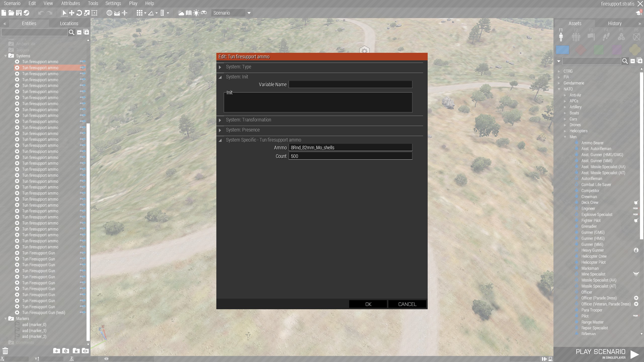Switch to the Locations tab
This screenshot has width=644, height=362.
coord(69,23)
